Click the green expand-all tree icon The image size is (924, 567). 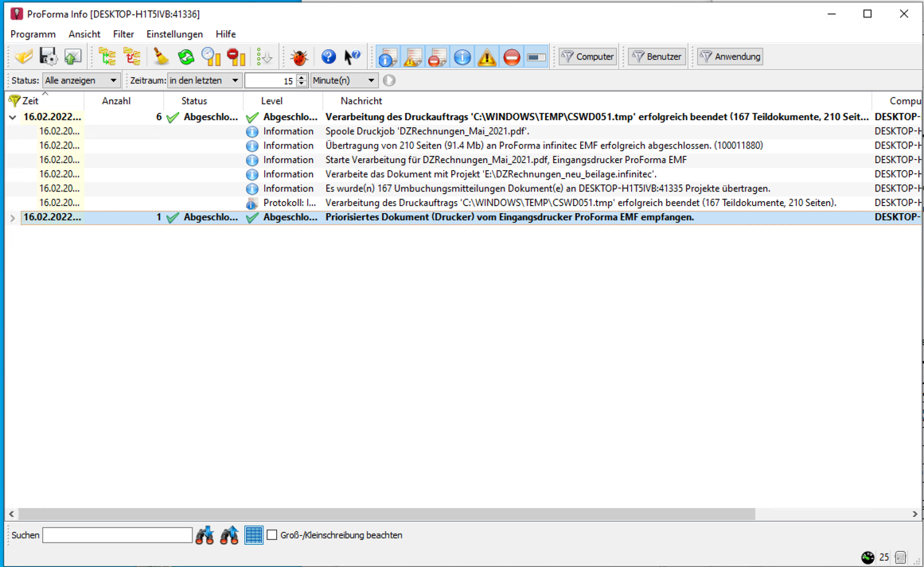click(x=107, y=56)
